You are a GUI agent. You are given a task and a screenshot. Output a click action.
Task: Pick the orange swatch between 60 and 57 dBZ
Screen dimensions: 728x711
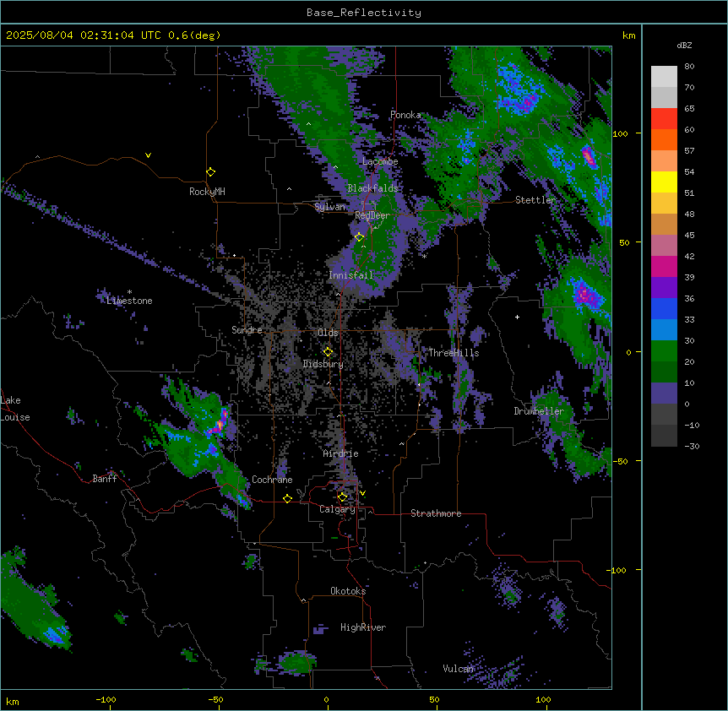pyautogui.click(x=664, y=139)
